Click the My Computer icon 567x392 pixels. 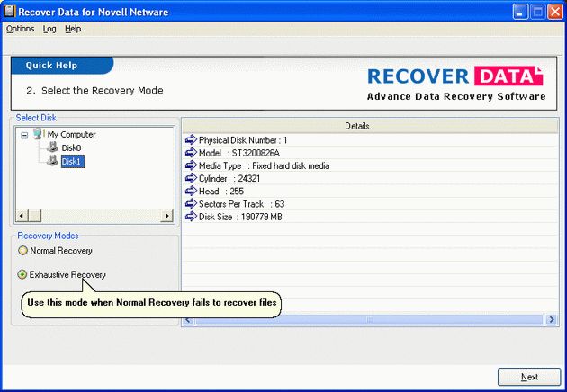[x=38, y=134]
